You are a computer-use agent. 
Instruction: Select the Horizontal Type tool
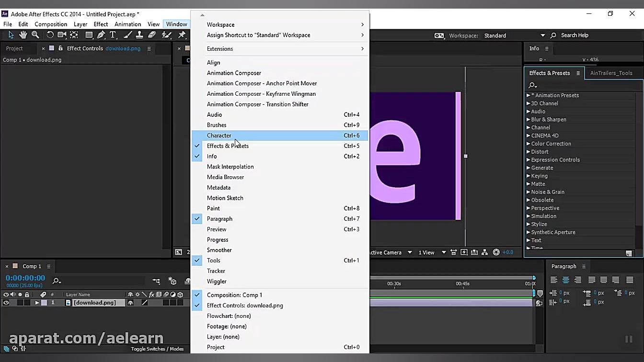click(113, 35)
